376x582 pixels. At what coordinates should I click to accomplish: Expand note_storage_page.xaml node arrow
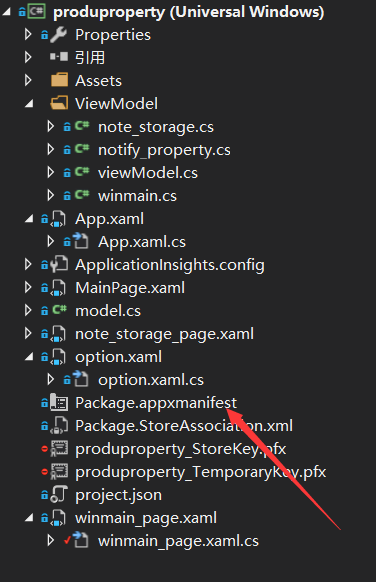pyautogui.click(x=28, y=334)
